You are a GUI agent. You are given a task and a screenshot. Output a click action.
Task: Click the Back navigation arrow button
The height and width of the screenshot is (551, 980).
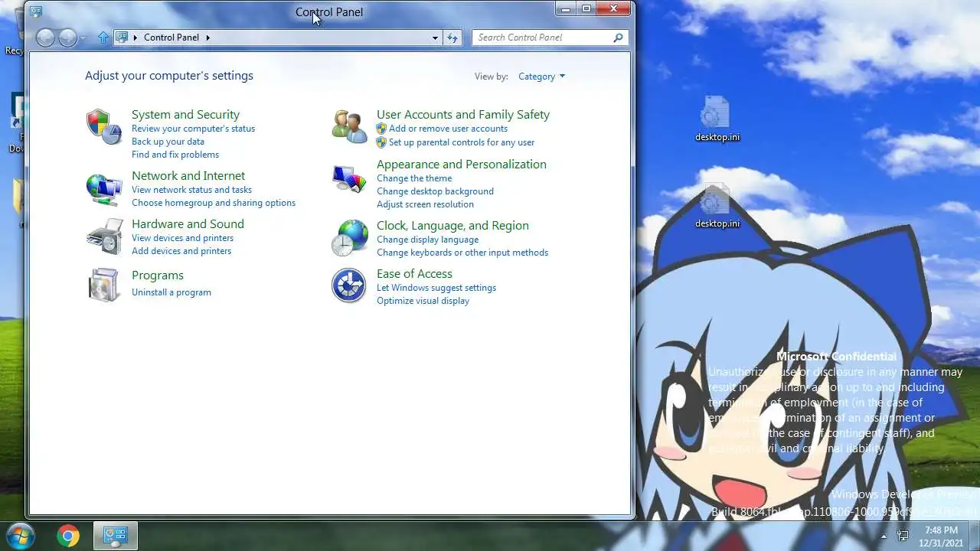[x=45, y=37]
